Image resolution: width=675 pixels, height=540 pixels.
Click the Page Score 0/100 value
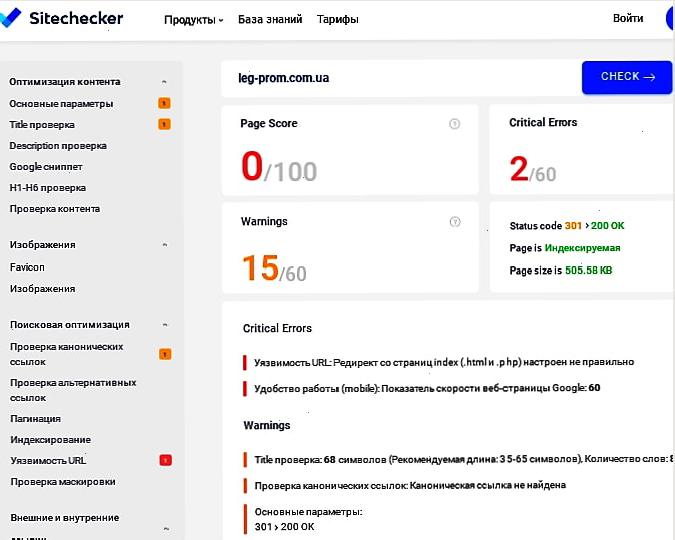tap(279, 167)
